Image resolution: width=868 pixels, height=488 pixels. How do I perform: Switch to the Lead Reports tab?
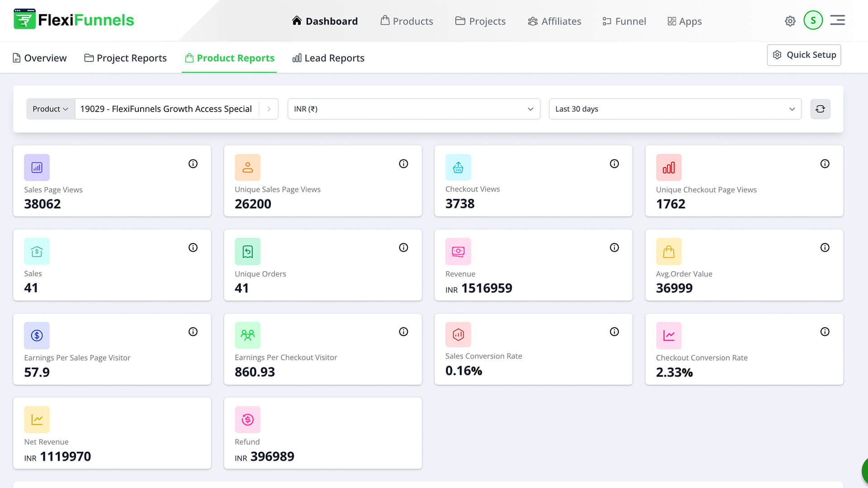point(328,58)
